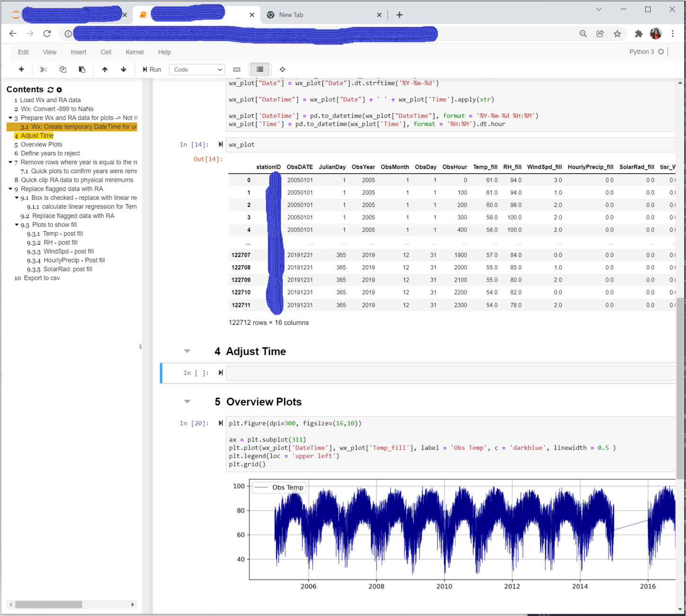Jump to section 10 Export to csv
This screenshot has width=686, height=616.
point(42,278)
